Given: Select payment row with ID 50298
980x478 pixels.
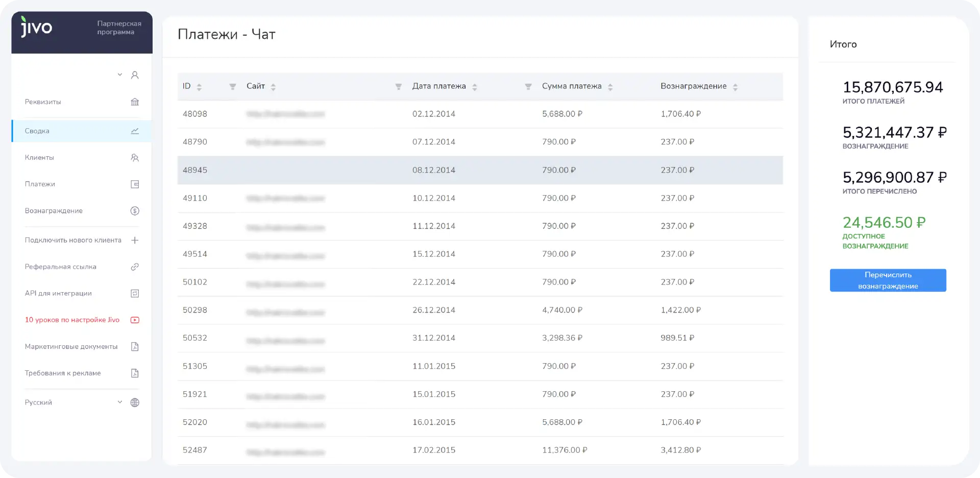Looking at the screenshot, I should (480, 310).
